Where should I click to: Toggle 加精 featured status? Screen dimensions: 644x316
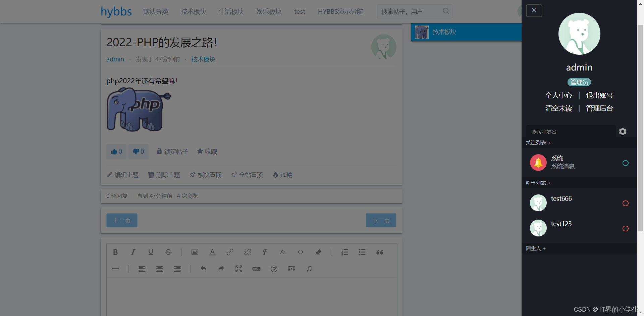(283, 175)
